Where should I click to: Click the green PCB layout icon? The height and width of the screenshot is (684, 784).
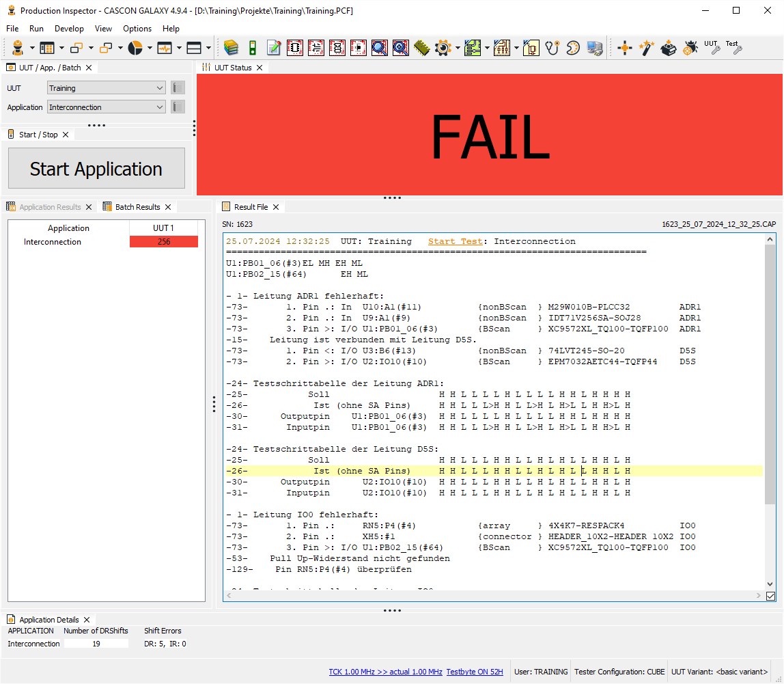coord(472,48)
